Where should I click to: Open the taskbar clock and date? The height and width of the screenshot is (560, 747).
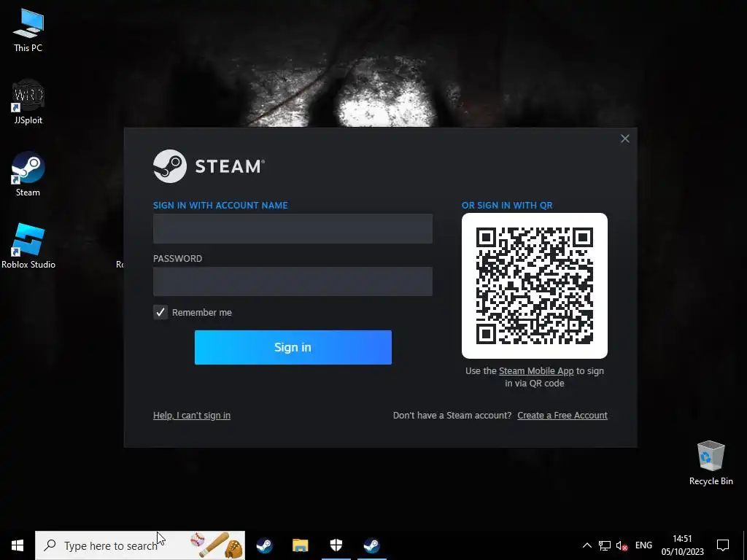682,545
